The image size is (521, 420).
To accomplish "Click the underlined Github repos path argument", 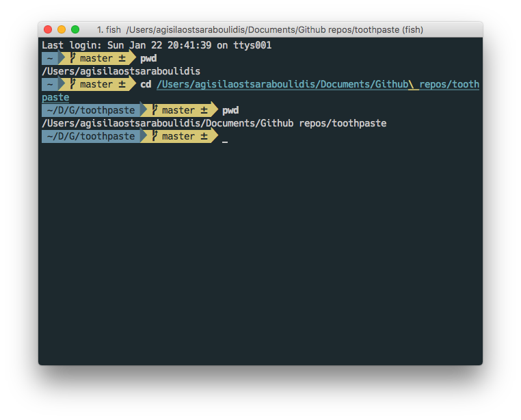I will [x=318, y=84].
